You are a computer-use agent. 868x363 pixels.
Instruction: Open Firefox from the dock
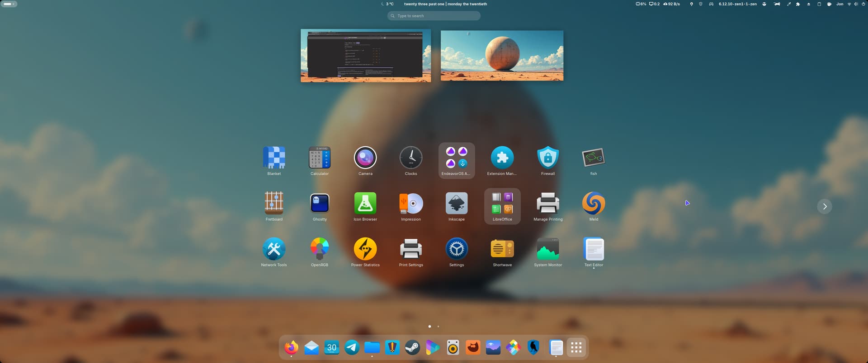coord(292,347)
